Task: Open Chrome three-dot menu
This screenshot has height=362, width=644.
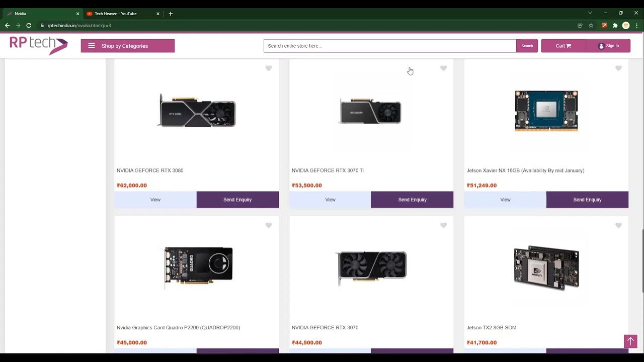Action: tap(637, 25)
